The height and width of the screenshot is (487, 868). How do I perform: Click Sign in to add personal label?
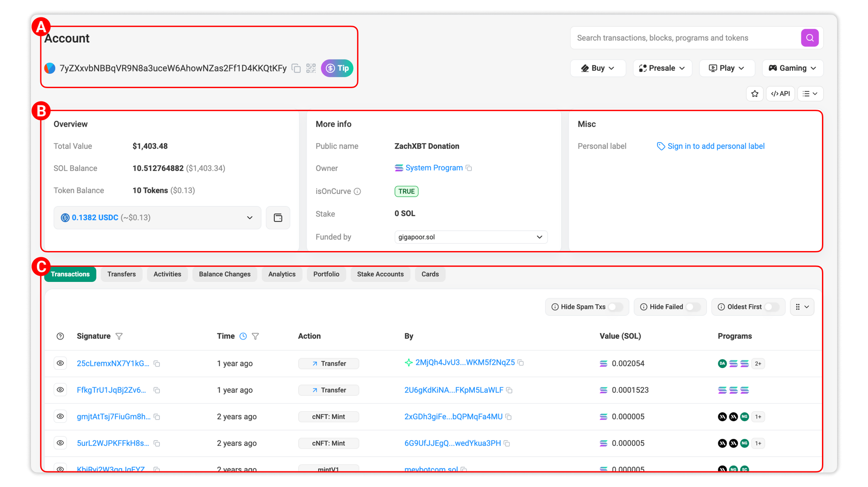pyautogui.click(x=716, y=146)
